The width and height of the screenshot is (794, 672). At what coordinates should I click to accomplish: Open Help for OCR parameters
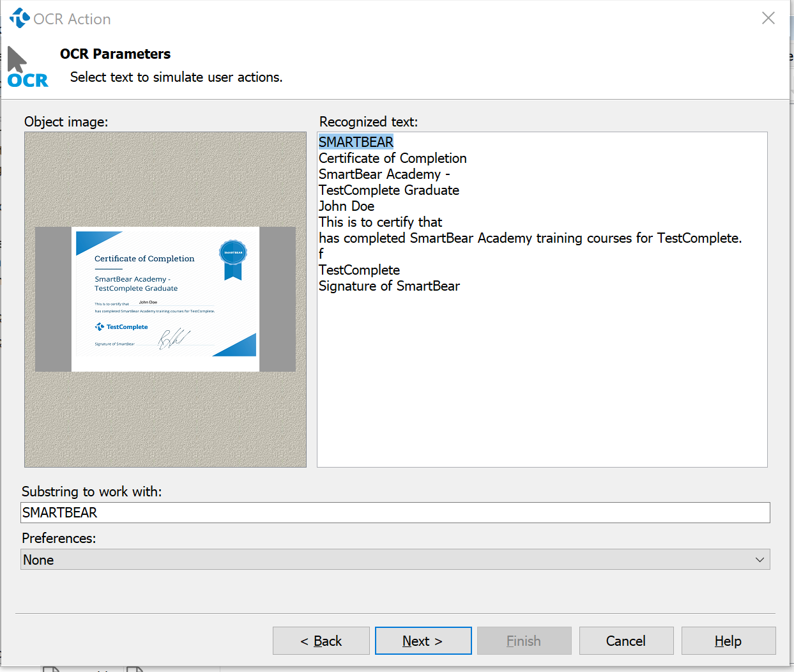[x=728, y=641]
